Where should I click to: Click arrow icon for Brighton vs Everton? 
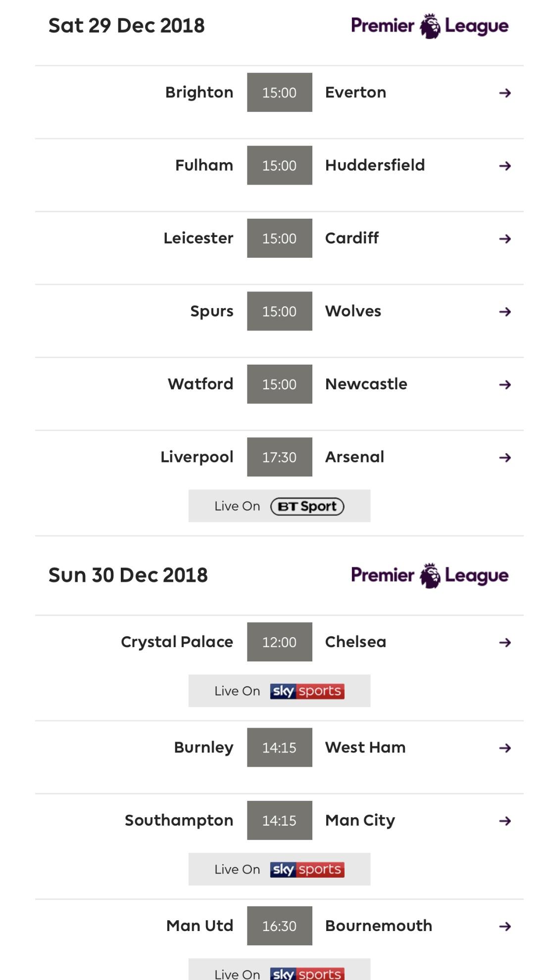point(504,93)
